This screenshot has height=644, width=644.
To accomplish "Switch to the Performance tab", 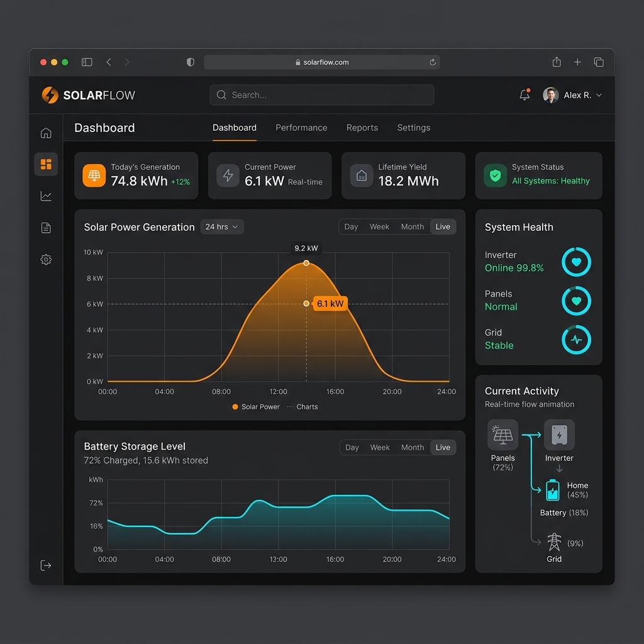I will pyautogui.click(x=301, y=128).
